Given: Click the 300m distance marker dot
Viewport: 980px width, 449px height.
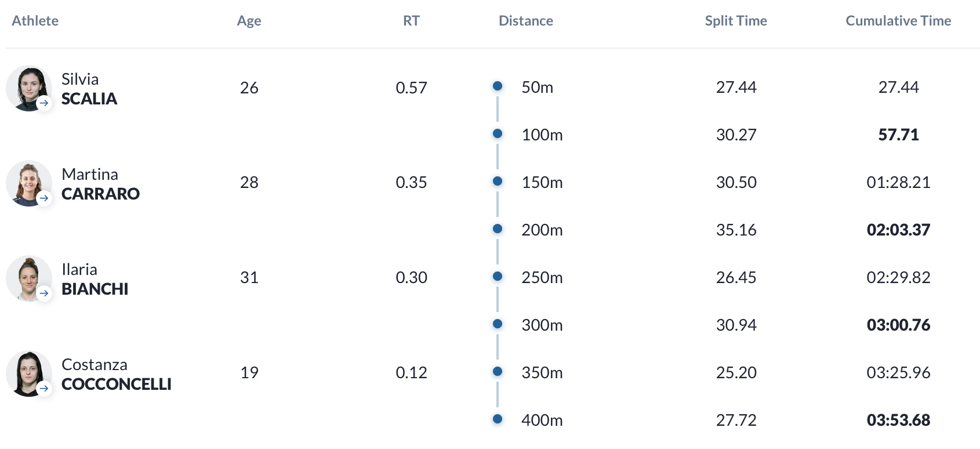Looking at the screenshot, I should (498, 324).
